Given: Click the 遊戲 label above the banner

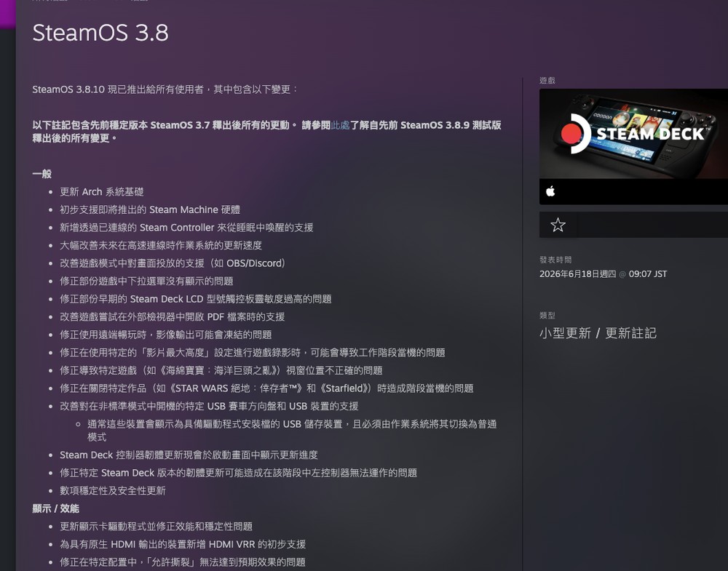Looking at the screenshot, I should point(547,80).
